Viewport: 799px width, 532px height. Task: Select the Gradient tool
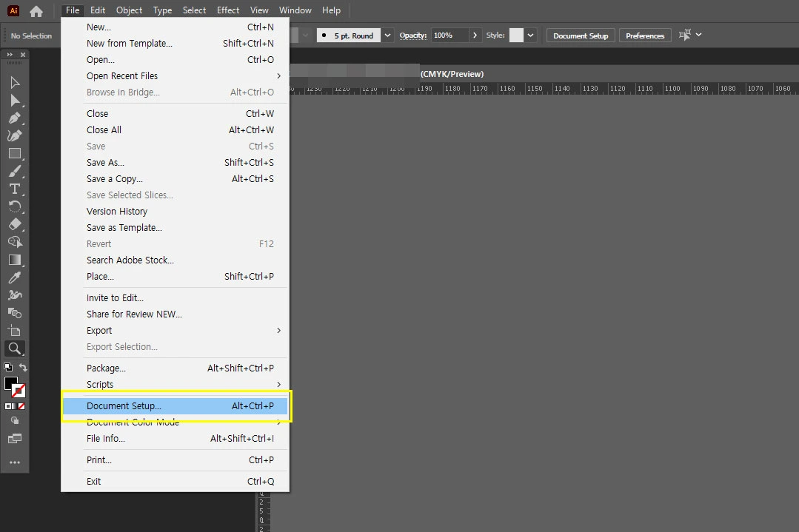pos(15,260)
